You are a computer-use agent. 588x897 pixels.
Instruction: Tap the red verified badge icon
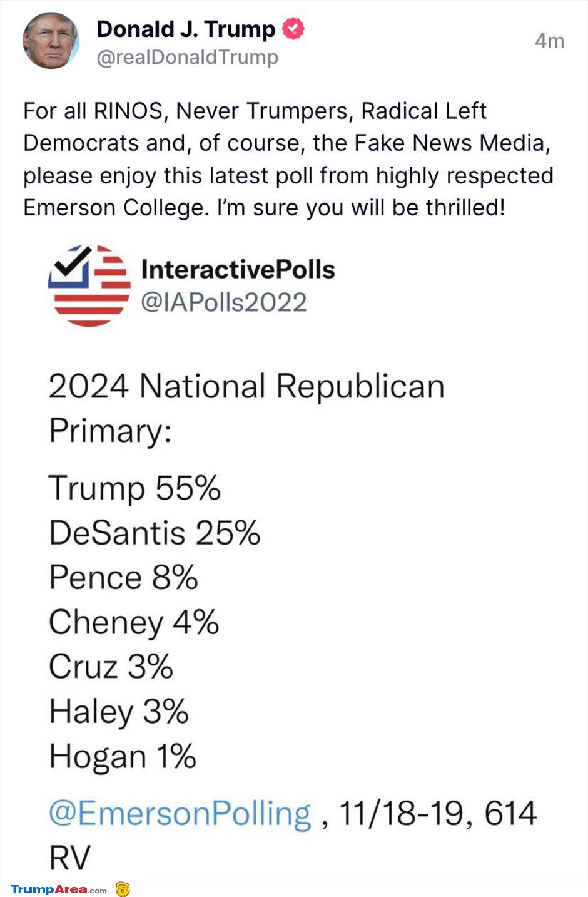tap(293, 29)
